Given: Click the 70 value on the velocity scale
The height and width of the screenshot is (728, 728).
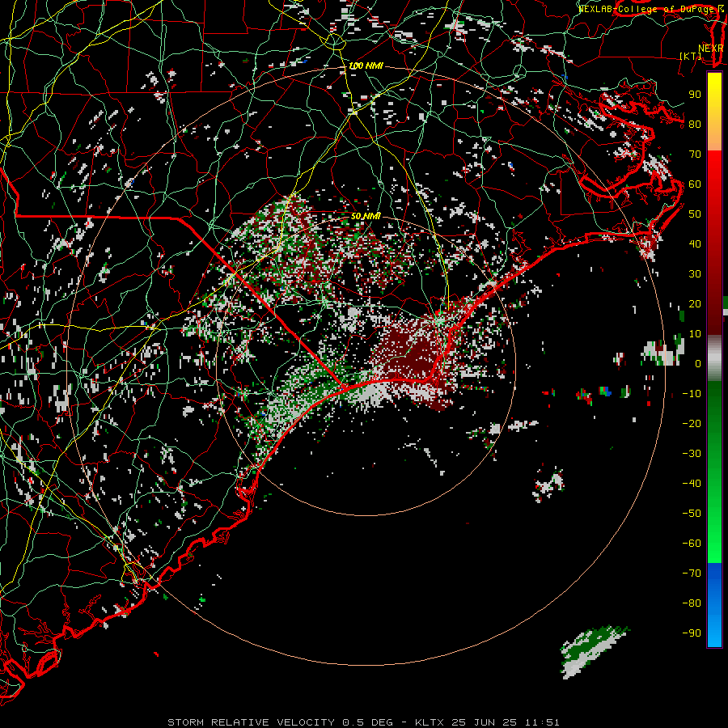Looking at the screenshot, I should click(695, 154).
